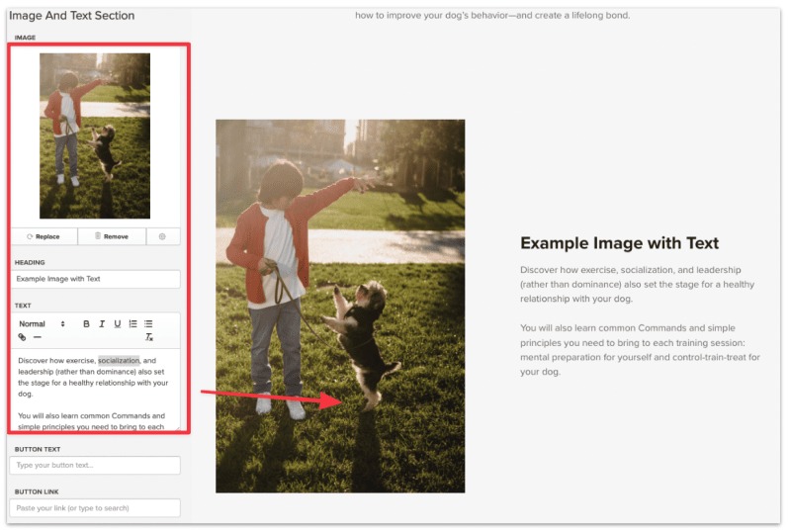Click the 'Image And Text Section' title
Screen dimensions: 791x532
point(71,16)
